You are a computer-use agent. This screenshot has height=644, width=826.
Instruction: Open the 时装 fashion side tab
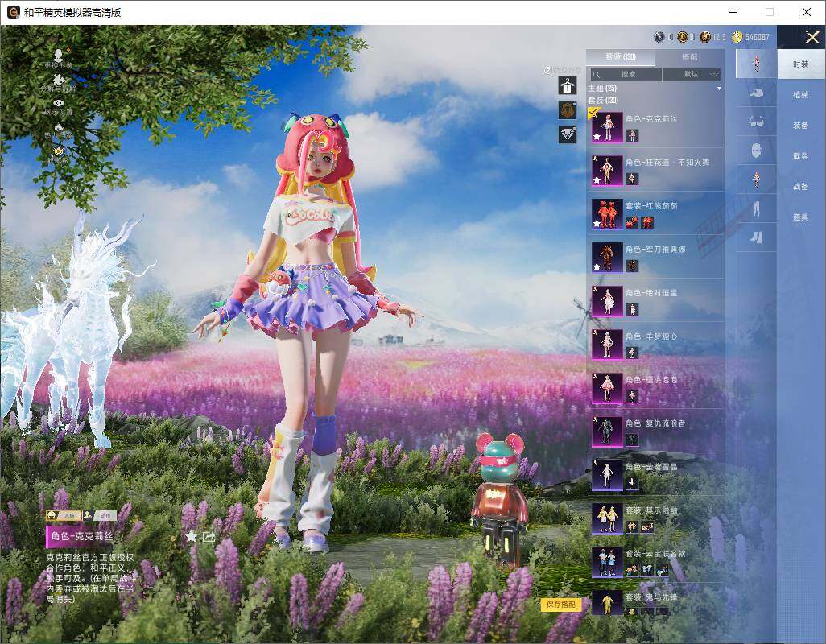coord(801,64)
